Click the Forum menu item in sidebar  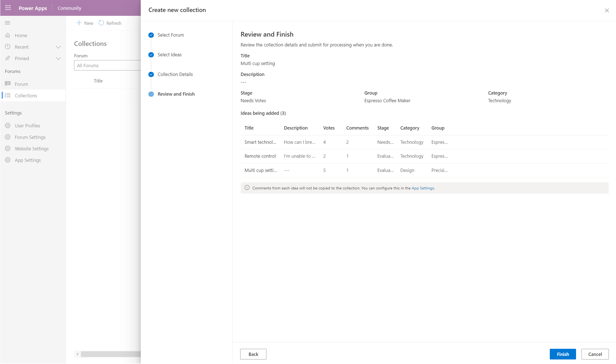click(21, 84)
